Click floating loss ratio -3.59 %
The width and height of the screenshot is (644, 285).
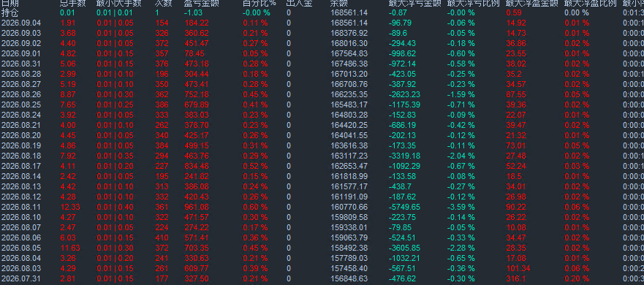pyautogui.click(x=461, y=207)
